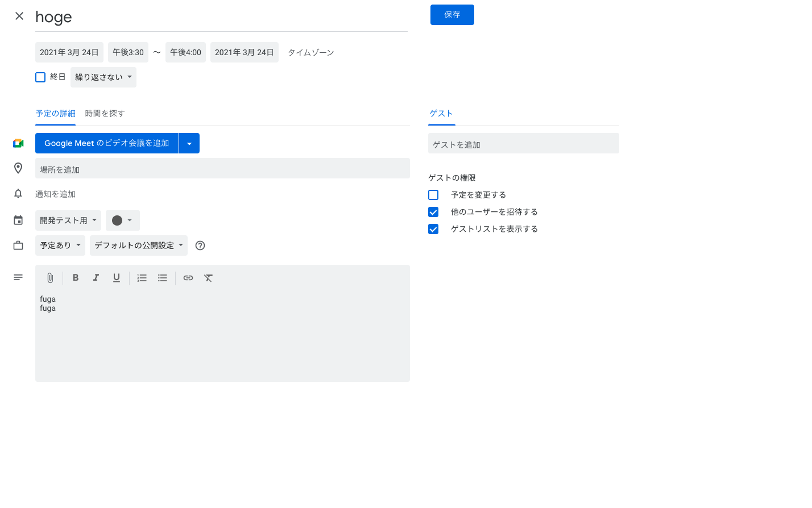Toggle the 終日 all-day checkbox
The width and height of the screenshot is (812, 508).
pos(40,77)
